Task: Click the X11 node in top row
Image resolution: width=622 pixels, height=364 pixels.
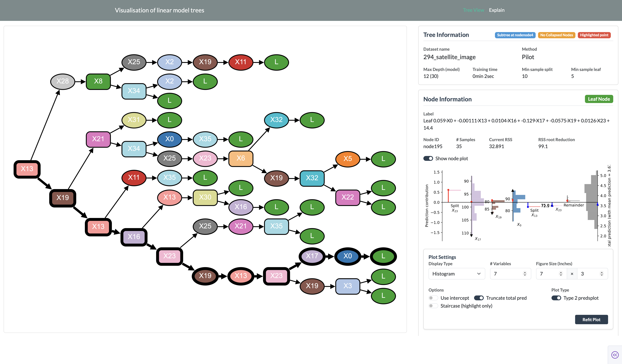Action: point(241,62)
